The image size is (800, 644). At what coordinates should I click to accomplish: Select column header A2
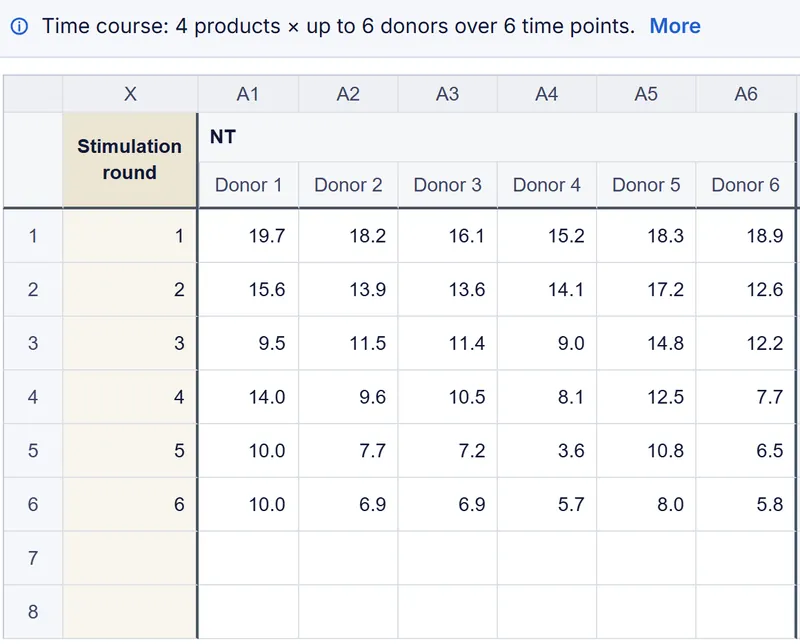coord(348,94)
